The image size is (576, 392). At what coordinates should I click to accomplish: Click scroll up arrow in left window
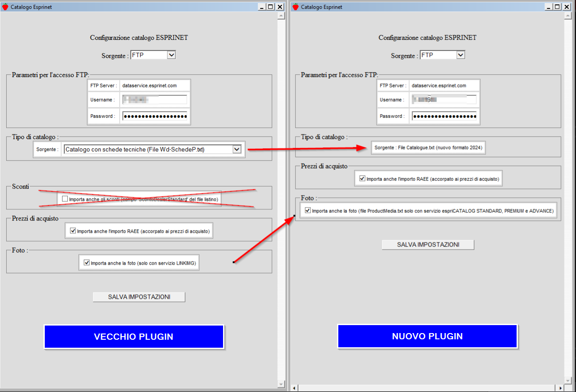point(281,16)
